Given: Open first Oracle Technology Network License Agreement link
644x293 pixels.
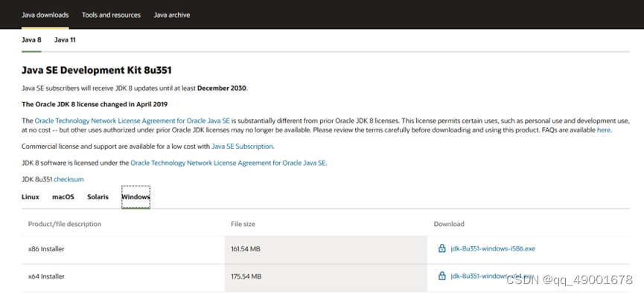Looking at the screenshot, I should 133,120.
